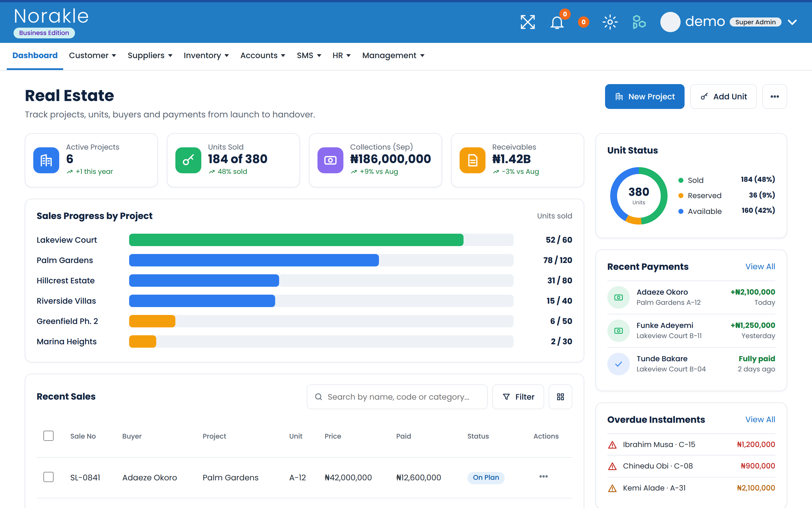812x508 pixels.
Task: Click the ₦900,000 overdue amount
Action: (758, 466)
